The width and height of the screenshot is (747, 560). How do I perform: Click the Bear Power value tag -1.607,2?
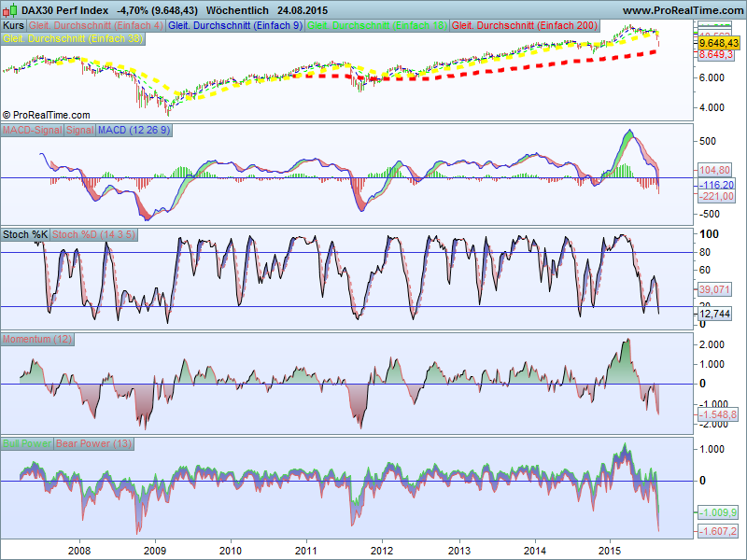718,531
